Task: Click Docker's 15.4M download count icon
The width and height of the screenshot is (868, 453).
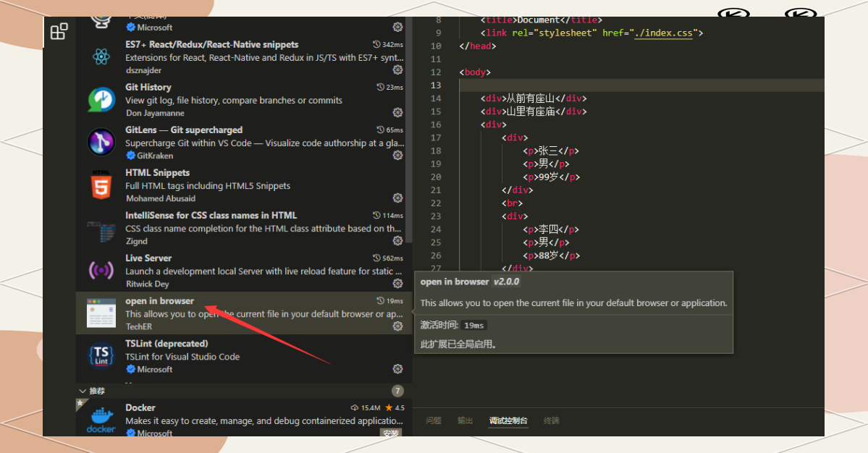Action: tap(354, 407)
